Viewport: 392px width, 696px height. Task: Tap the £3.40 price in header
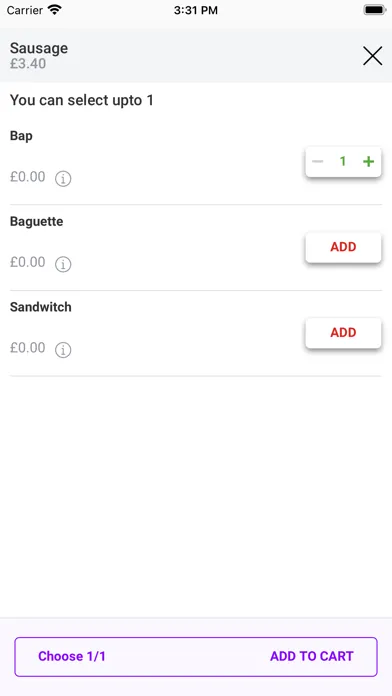click(x=28, y=63)
